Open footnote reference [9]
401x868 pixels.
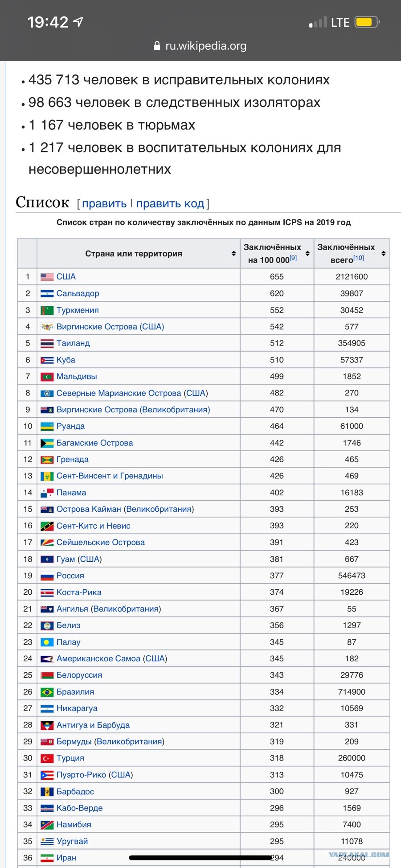click(293, 258)
